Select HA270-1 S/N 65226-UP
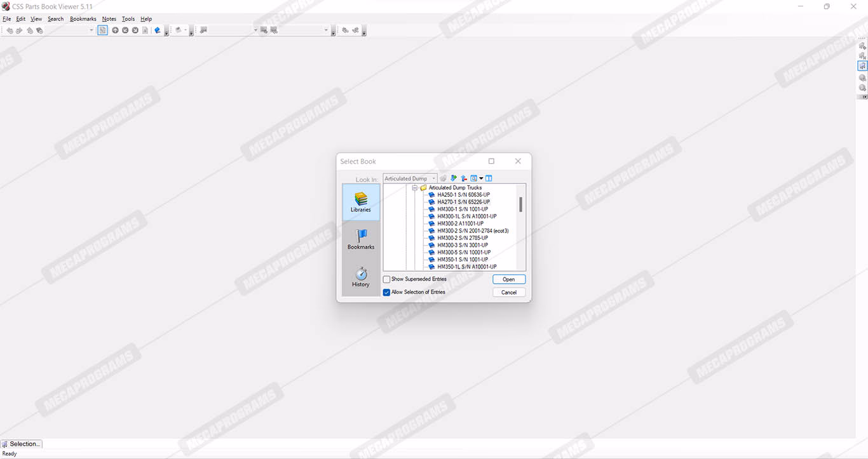 [x=464, y=202]
